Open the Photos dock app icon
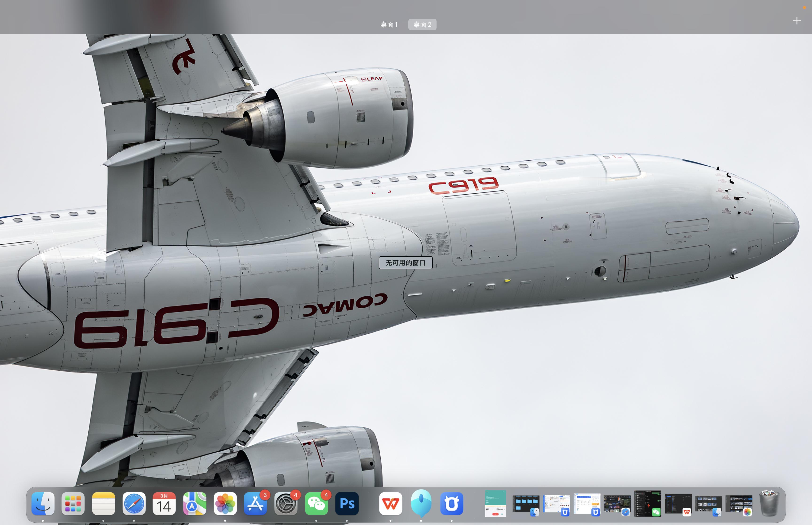Image resolution: width=812 pixels, height=525 pixels. (x=225, y=503)
